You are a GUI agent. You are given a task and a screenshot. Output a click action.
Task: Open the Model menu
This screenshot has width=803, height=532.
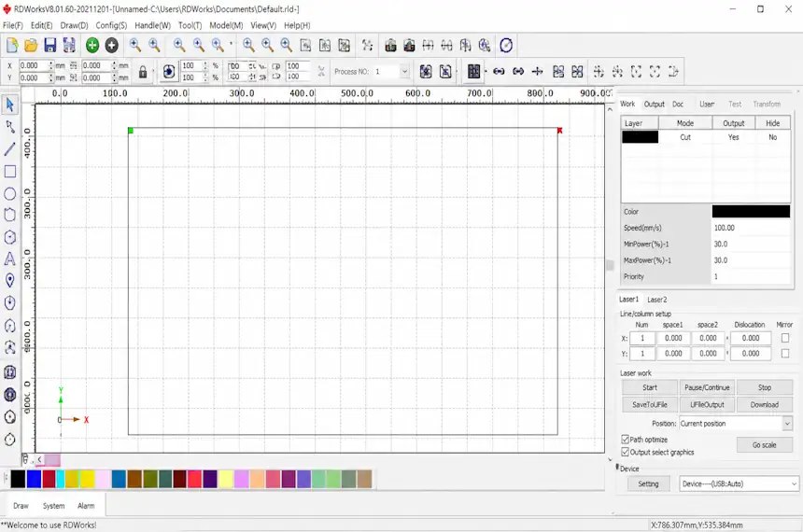[x=226, y=25]
